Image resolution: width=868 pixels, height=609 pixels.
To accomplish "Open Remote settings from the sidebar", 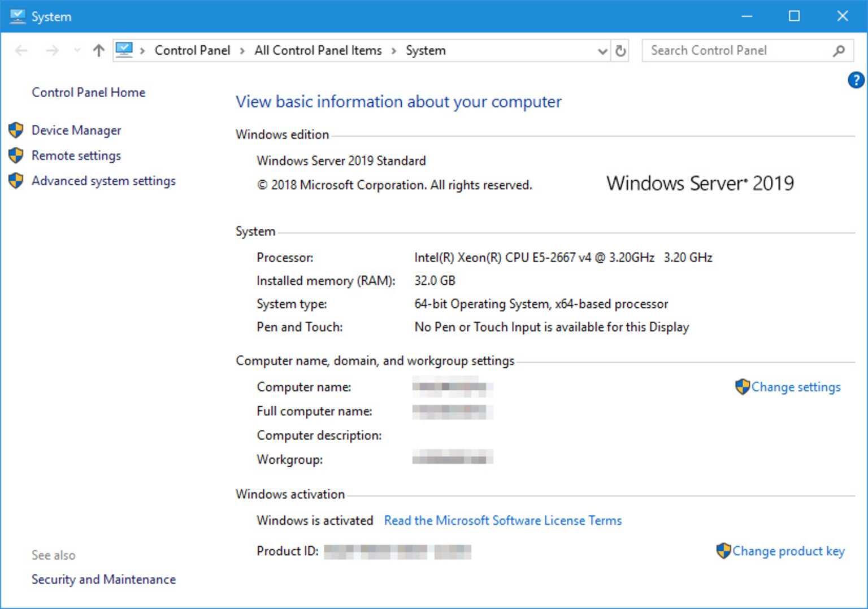I will tap(76, 155).
